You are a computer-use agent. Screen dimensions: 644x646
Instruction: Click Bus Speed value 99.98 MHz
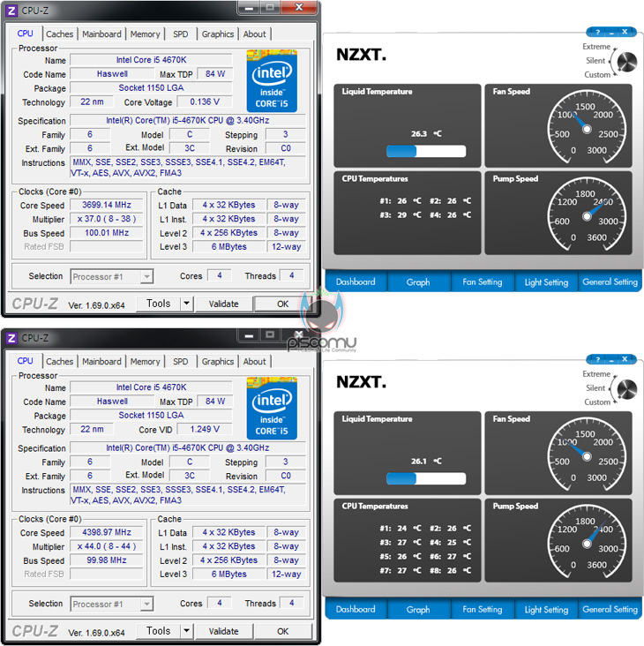[x=107, y=560]
